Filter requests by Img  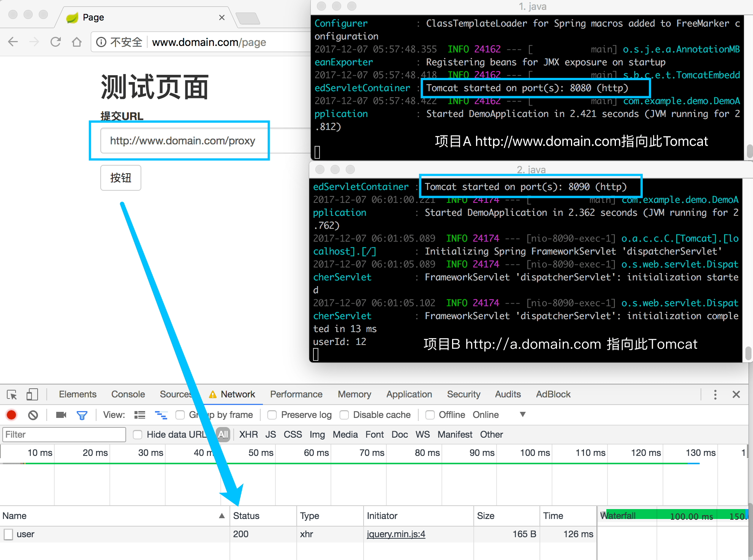317,435
